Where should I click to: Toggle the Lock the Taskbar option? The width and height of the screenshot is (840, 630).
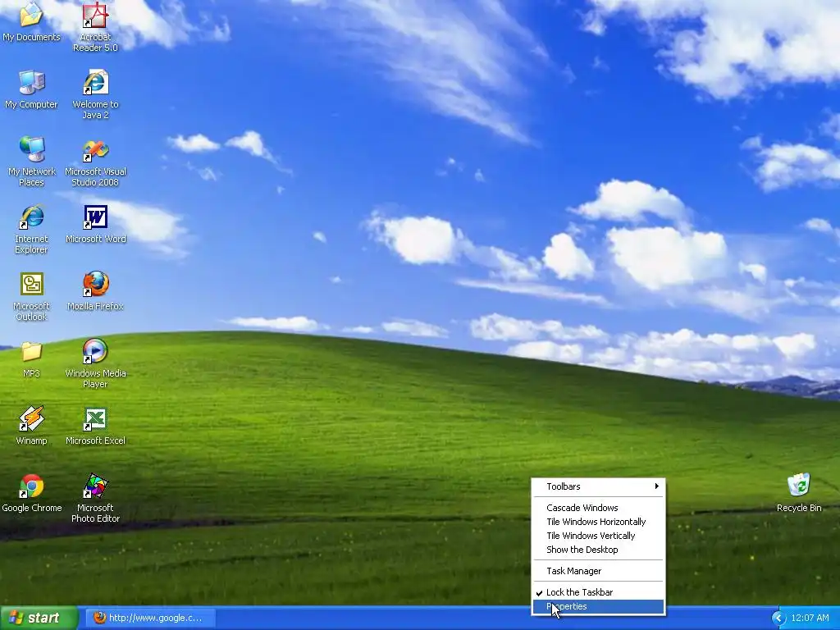pos(598,592)
